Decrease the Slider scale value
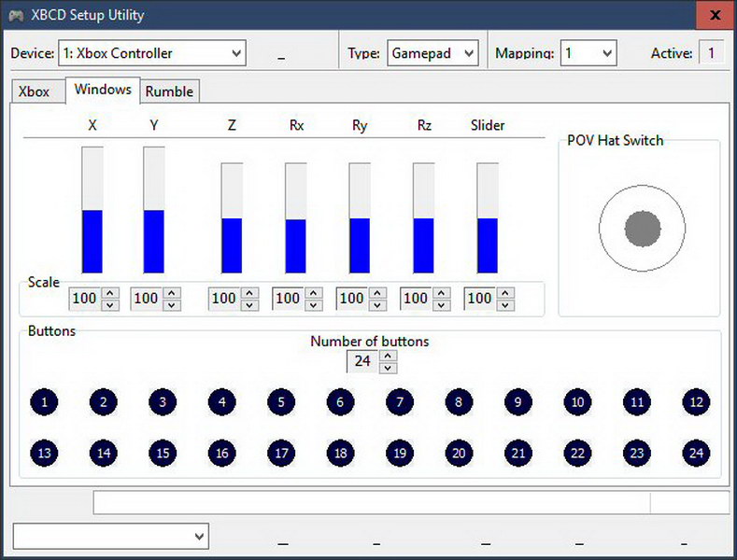 [505, 305]
